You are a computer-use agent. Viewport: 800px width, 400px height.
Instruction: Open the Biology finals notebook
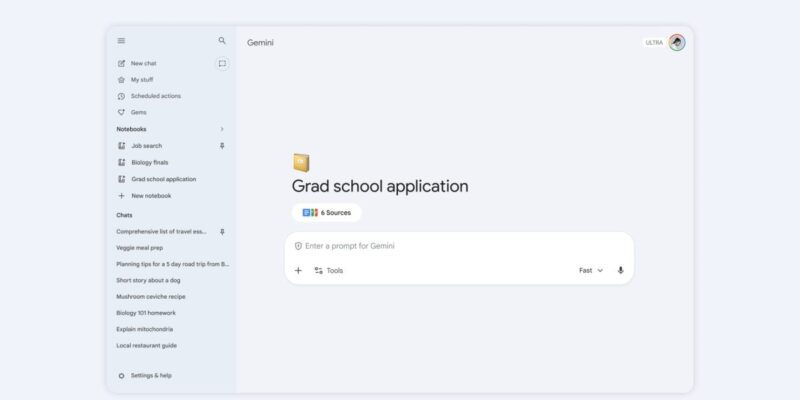coord(149,162)
